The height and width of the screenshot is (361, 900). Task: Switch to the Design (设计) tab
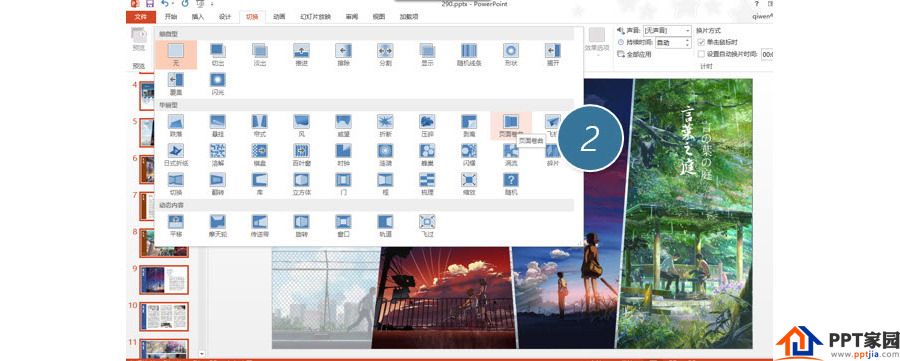pos(225,17)
